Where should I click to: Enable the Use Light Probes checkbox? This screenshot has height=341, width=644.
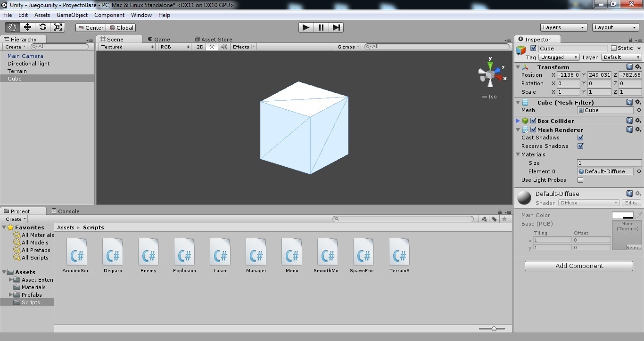580,180
